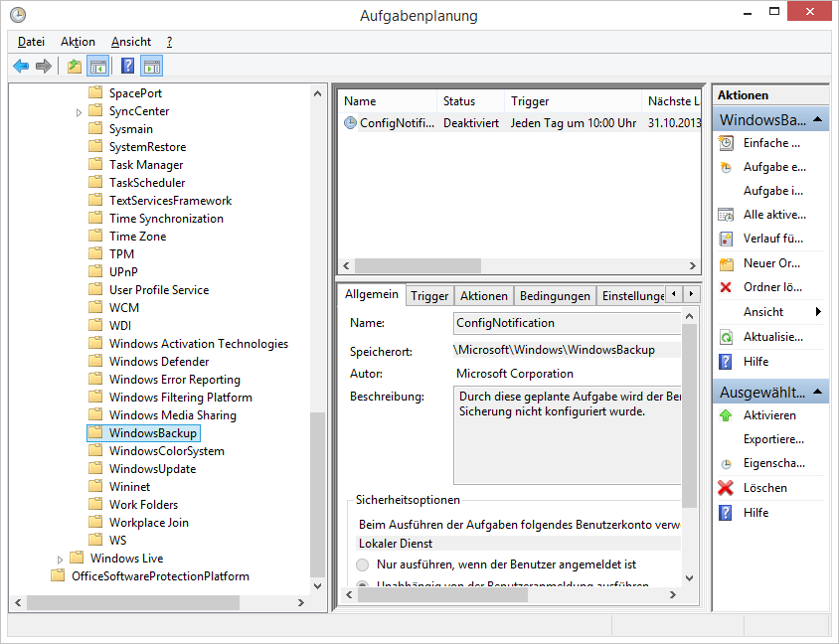The image size is (839, 644).
Task: Click the 'Deaktiviert' status cell
Action: click(x=471, y=123)
